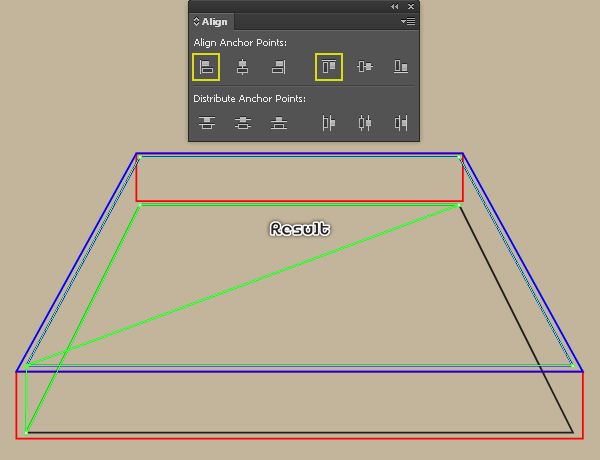Click Horizontal Align Right icon
This screenshot has width=600, height=460.
[279, 67]
